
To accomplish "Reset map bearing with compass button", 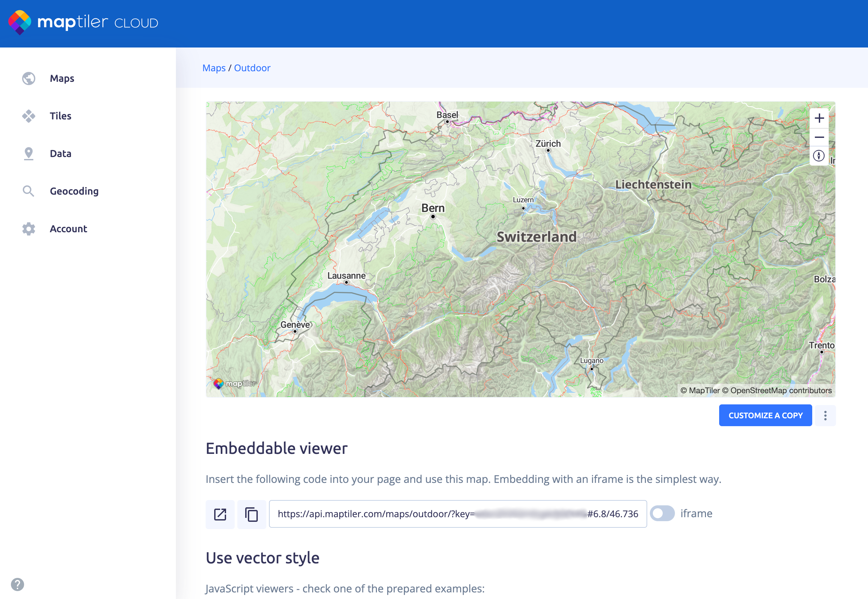I will pos(819,156).
